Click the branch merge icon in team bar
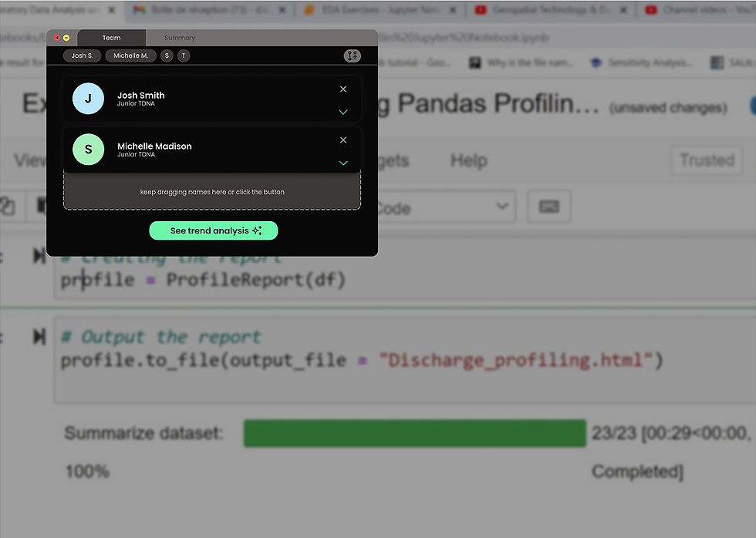756x538 pixels. pos(352,55)
